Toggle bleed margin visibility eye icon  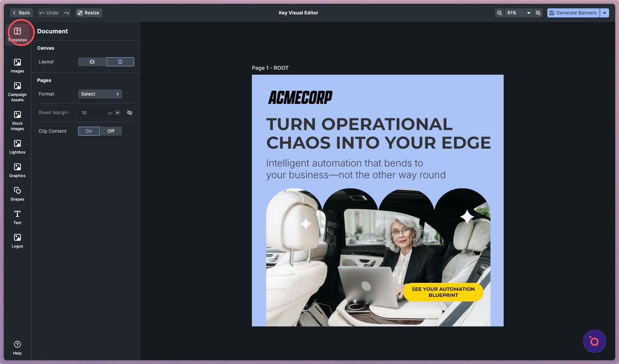pos(130,113)
